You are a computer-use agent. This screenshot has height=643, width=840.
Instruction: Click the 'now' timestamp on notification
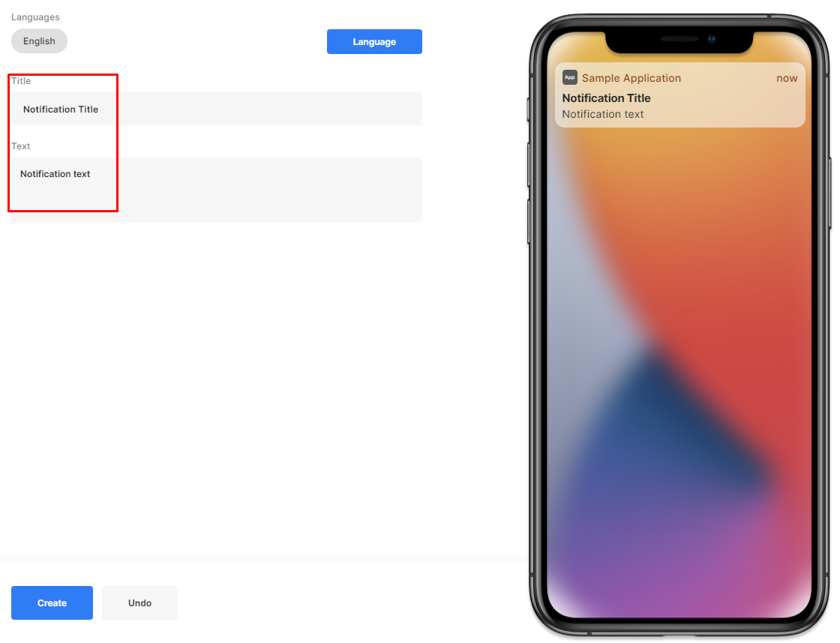(x=787, y=78)
